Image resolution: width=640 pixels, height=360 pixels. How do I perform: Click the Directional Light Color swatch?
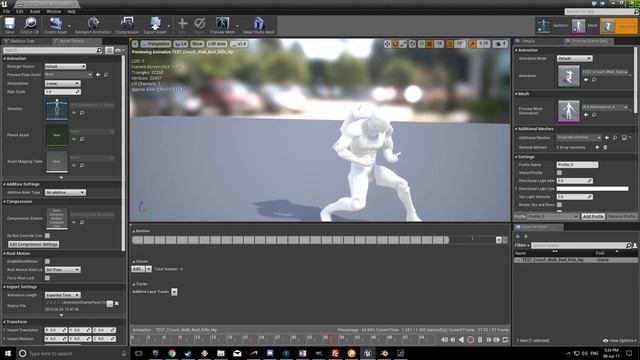pos(592,189)
